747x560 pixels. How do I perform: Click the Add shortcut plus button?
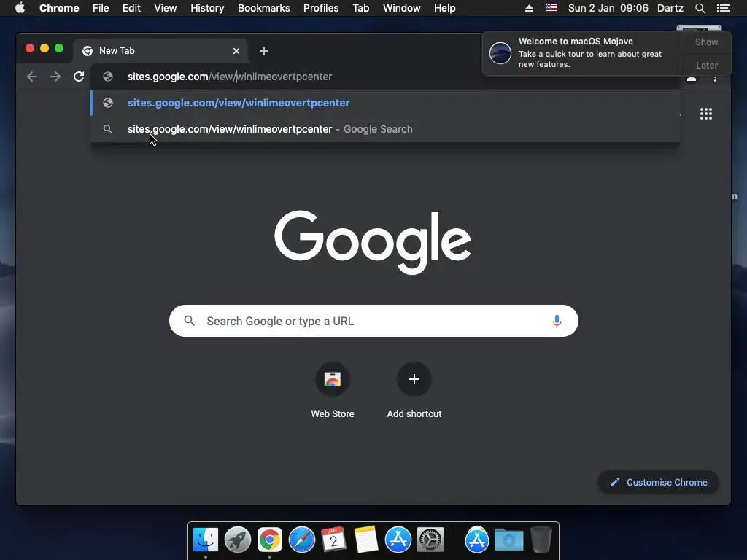[414, 379]
